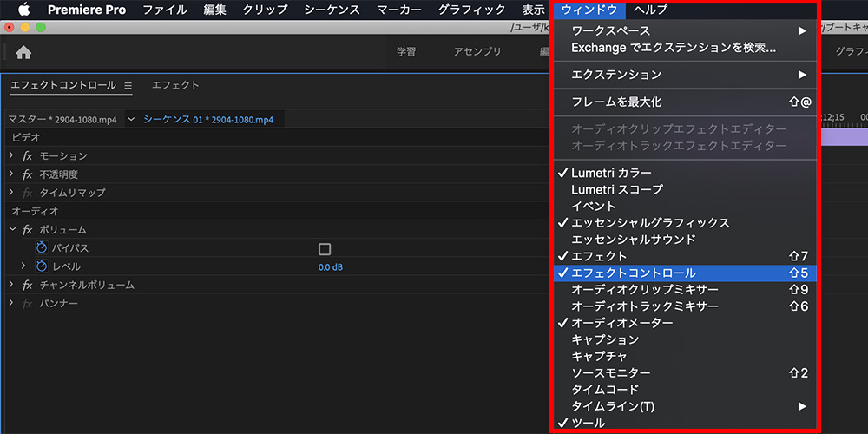Screen dimensions: 868x434
Task: Open ワークスペース submenu
Action: (x=687, y=31)
